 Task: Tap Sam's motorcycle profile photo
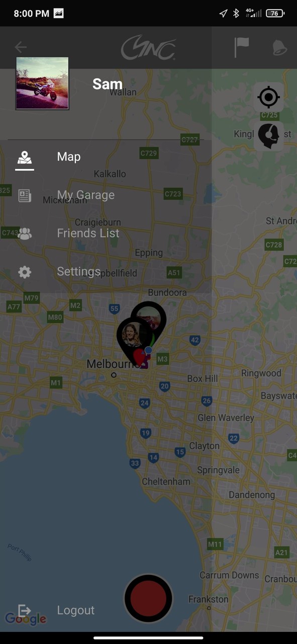click(x=42, y=83)
